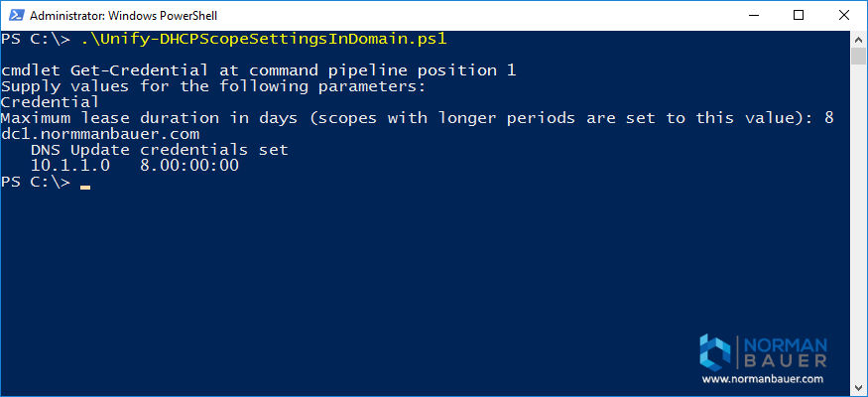868x397 pixels.
Task: Click the vertical scrollbar thumb
Action: click(859, 56)
